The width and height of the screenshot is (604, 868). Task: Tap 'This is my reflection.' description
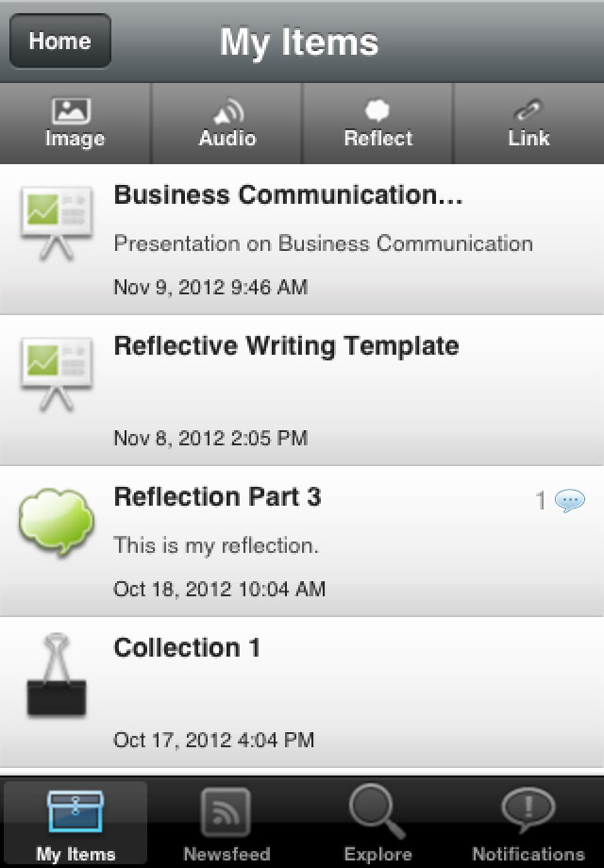216,546
